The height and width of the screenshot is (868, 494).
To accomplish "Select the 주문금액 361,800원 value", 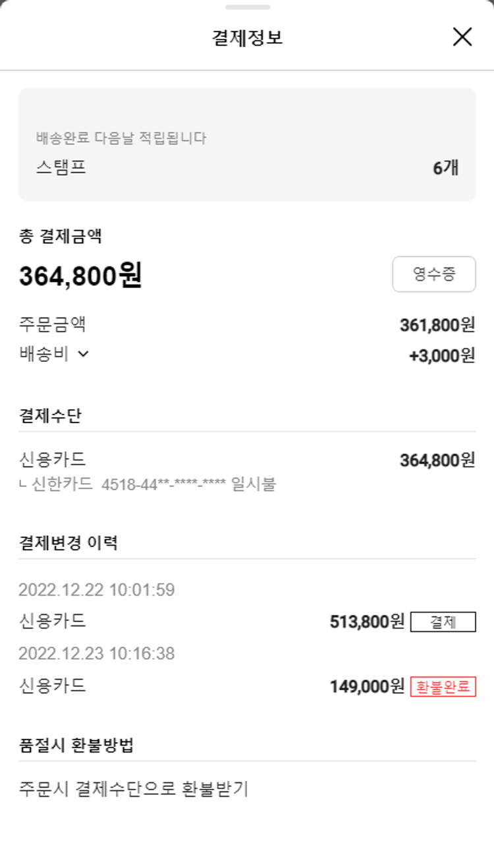I will pyautogui.click(x=437, y=325).
